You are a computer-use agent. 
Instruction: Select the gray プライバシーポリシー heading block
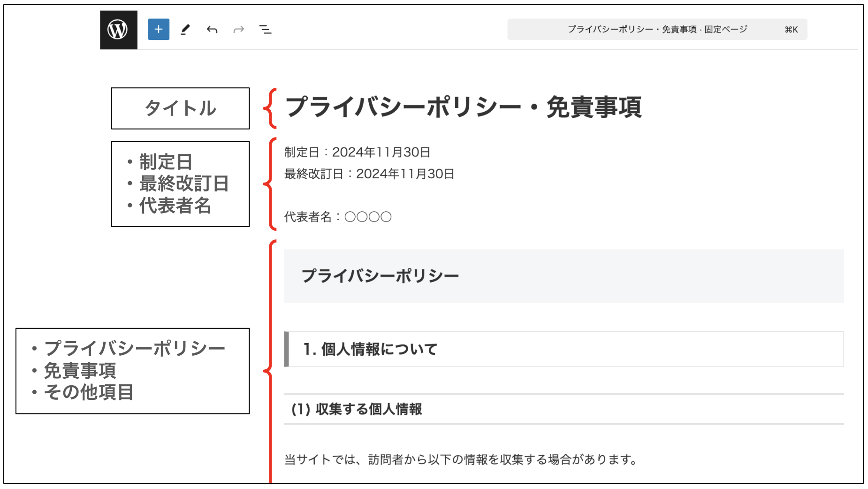[563, 276]
